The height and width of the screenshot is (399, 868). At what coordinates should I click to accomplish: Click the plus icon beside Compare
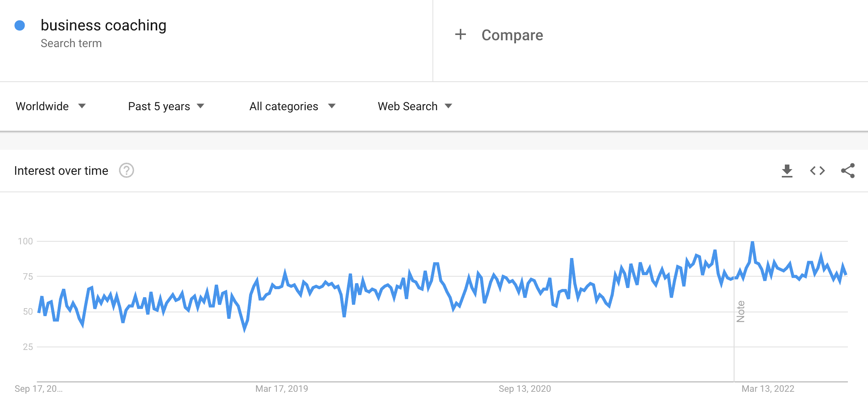461,34
